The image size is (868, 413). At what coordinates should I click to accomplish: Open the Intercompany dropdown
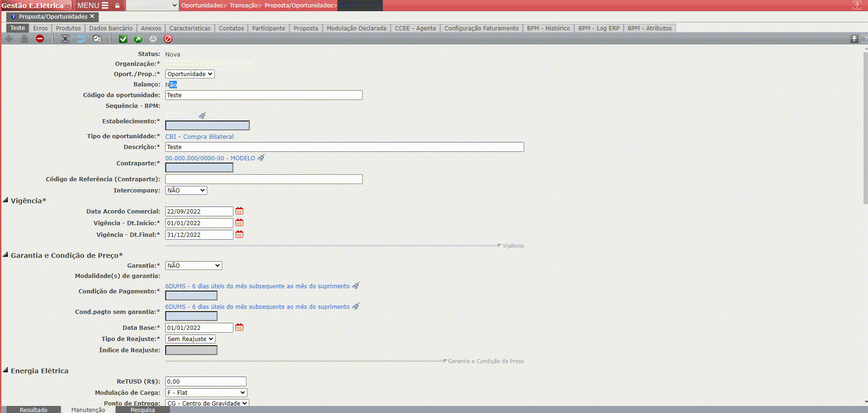[186, 190]
